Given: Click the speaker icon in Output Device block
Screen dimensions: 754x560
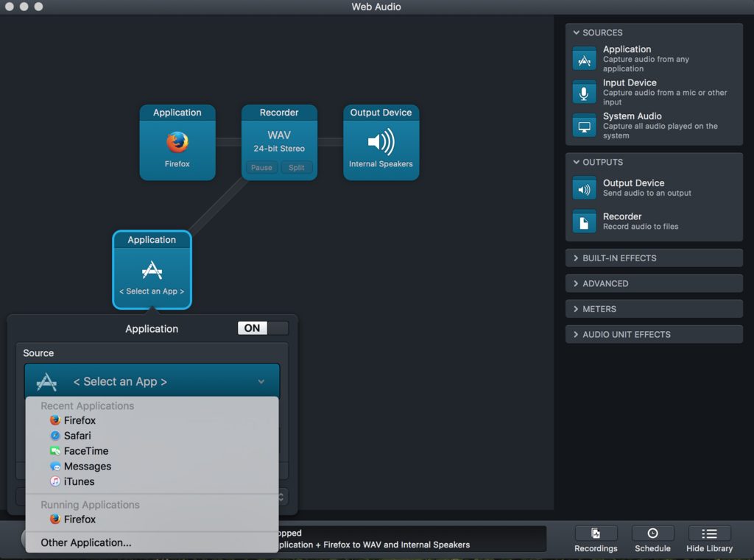Looking at the screenshot, I should coord(381,142).
